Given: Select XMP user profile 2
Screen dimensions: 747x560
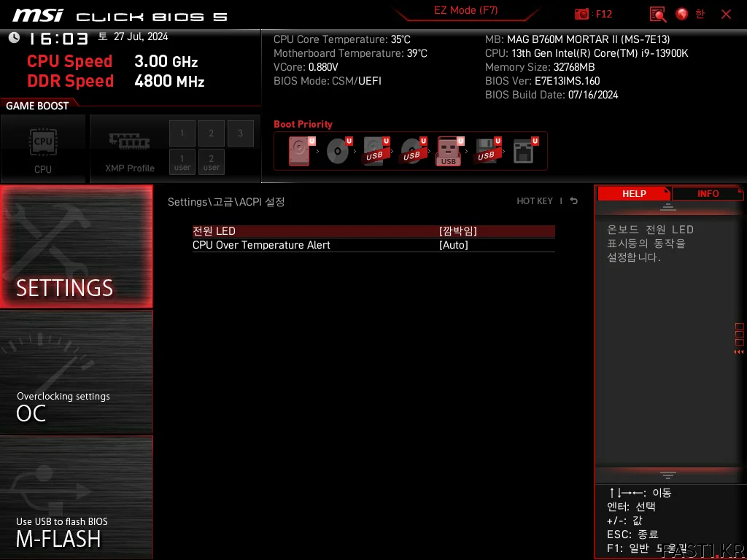Looking at the screenshot, I should pos(211,162).
